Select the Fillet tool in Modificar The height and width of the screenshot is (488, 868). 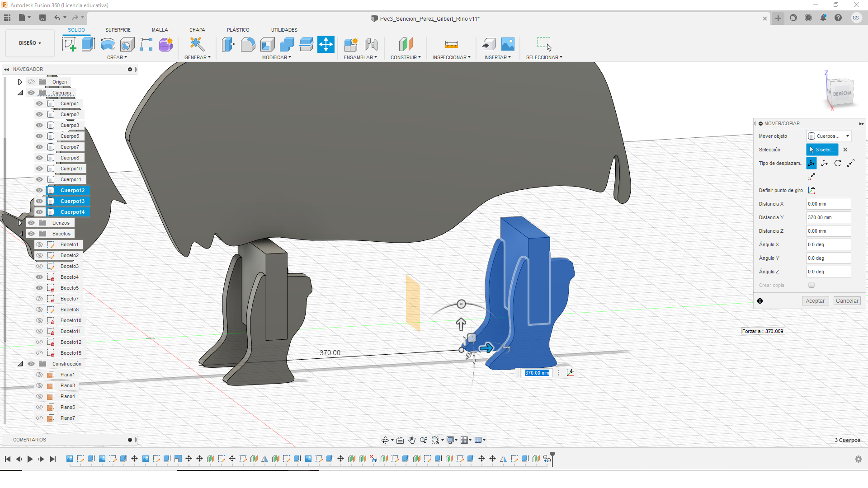pyautogui.click(x=248, y=44)
